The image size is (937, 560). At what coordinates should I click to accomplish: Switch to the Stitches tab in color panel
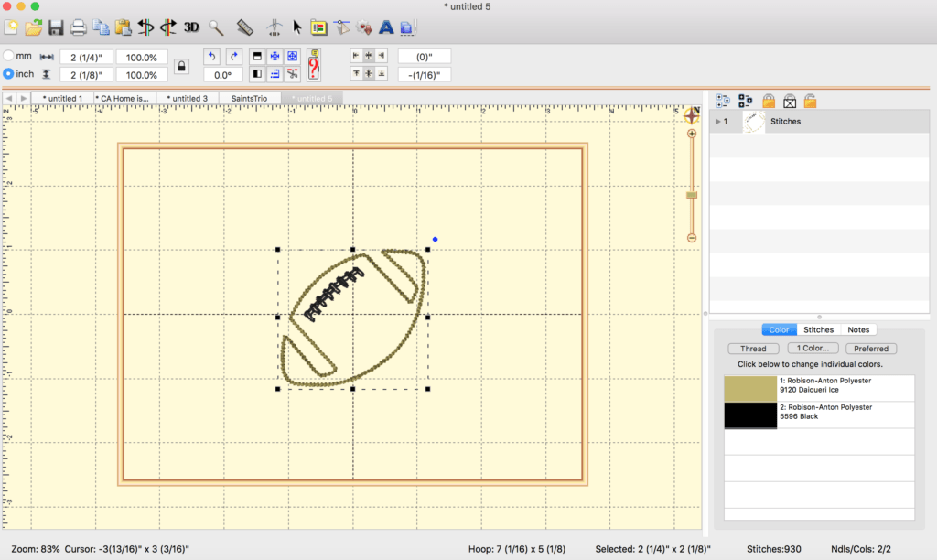[x=818, y=329]
